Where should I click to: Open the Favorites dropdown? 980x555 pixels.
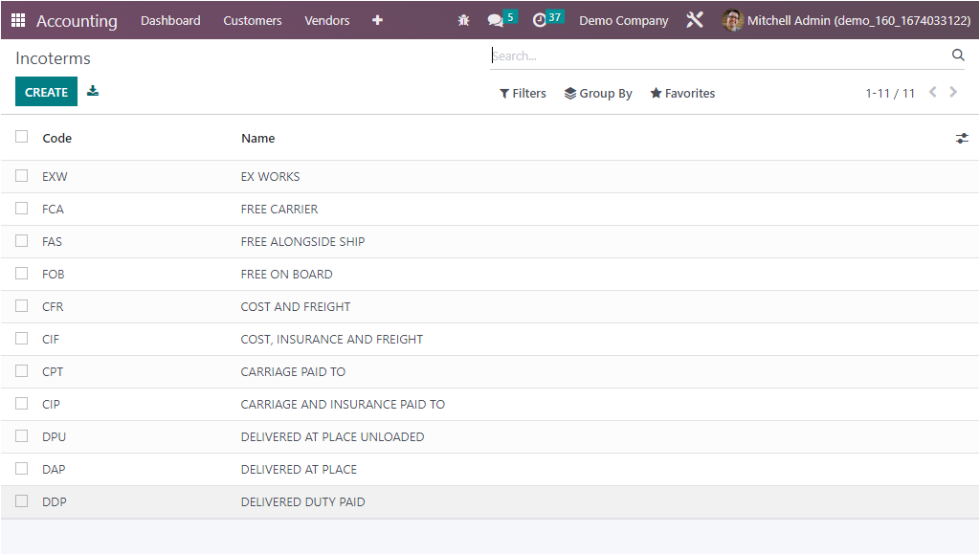click(682, 93)
